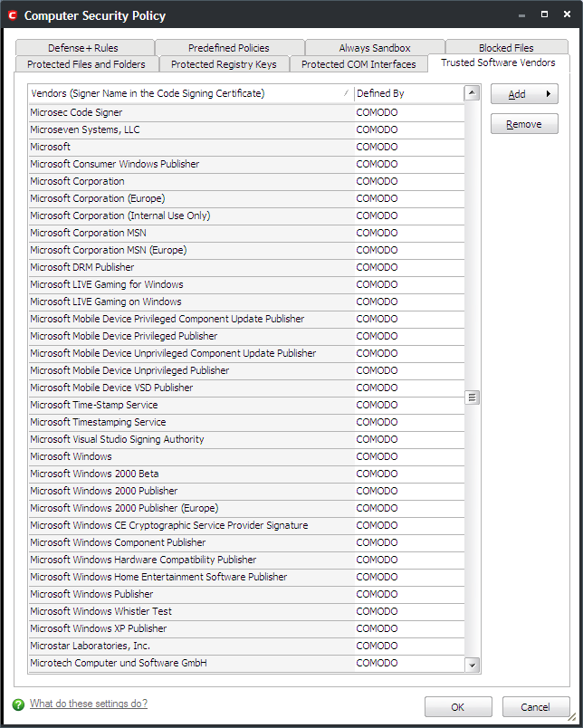Select Microsoft DRM Publisher row
The image size is (583, 728).
coord(246,267)
